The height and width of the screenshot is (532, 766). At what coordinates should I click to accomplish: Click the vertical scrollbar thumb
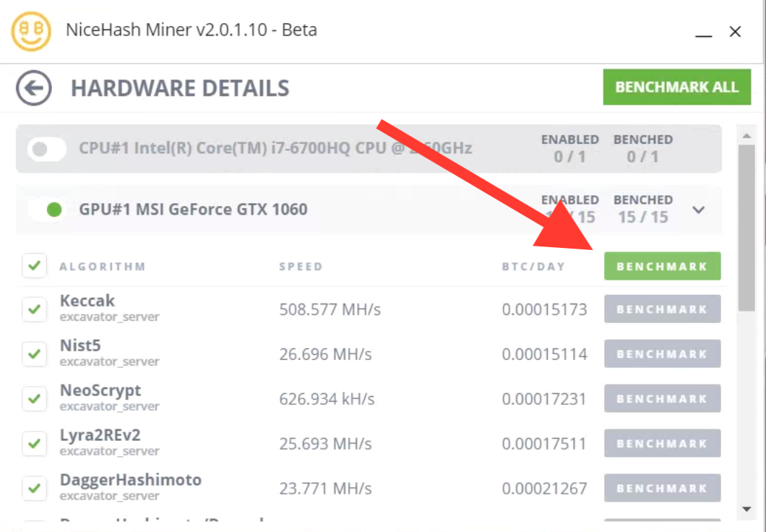point(746,228)
